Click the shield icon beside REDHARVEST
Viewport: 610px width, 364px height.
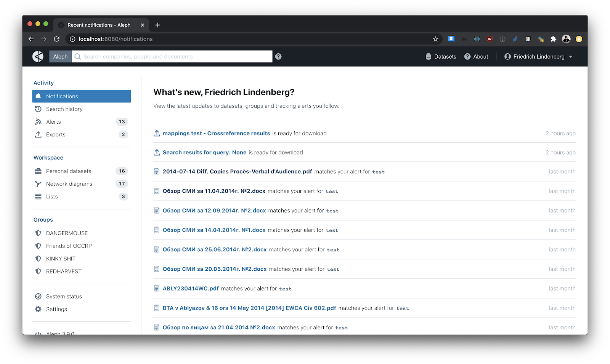click(38, 271)
